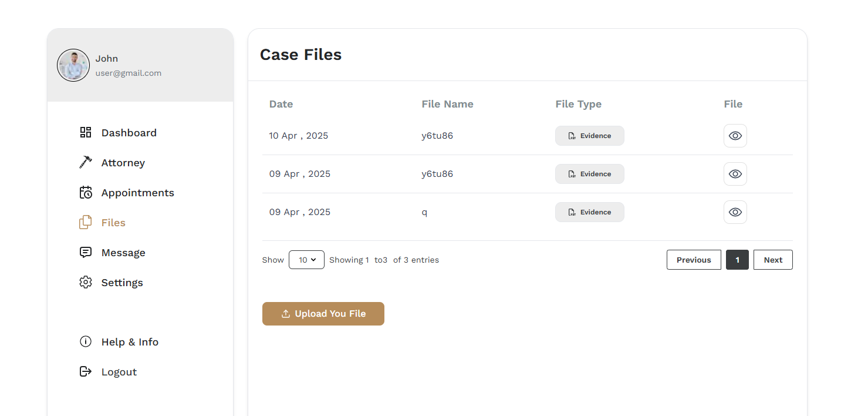Click the Dashboard grid icon
The width and height of the screenshot is (868, 416).
click(x=86, y=132)
